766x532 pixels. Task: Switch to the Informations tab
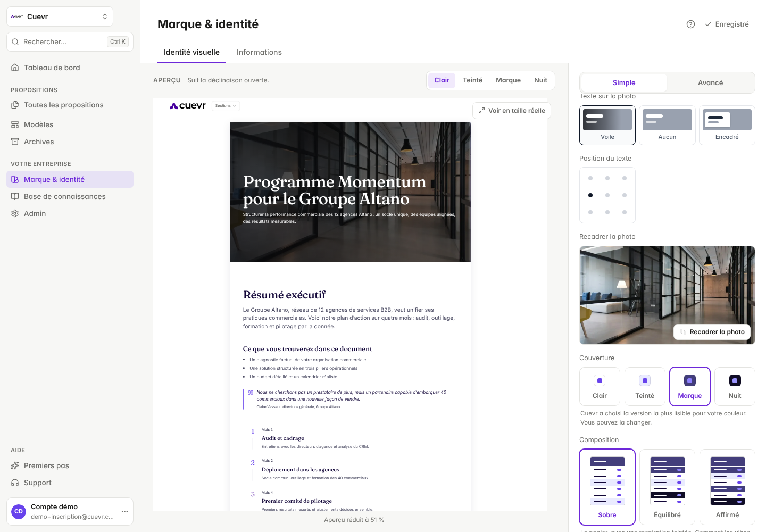coord(259,52)
